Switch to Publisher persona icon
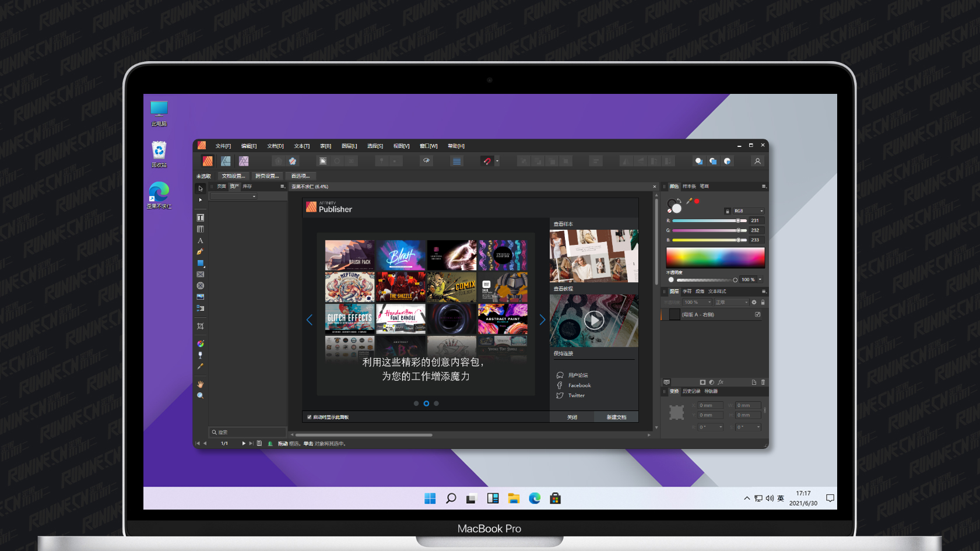The height and width of the screenshot is (551, 980). (x=208, y=161)
